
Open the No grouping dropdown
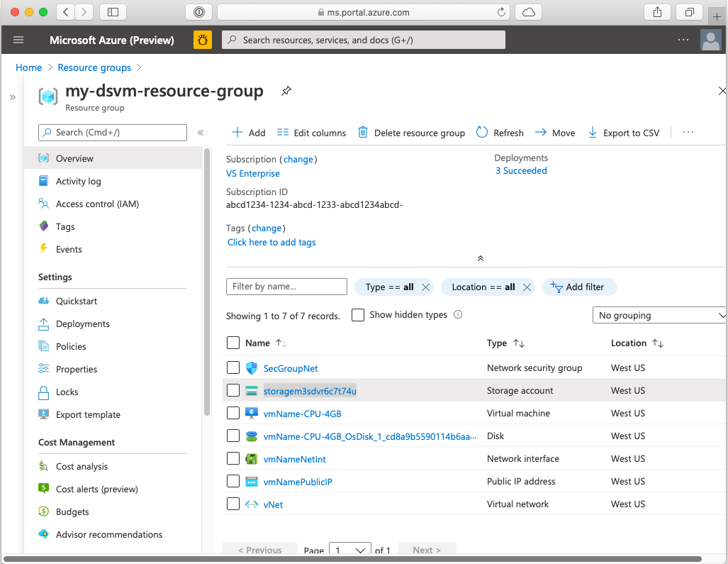click(x=659, y=316)
